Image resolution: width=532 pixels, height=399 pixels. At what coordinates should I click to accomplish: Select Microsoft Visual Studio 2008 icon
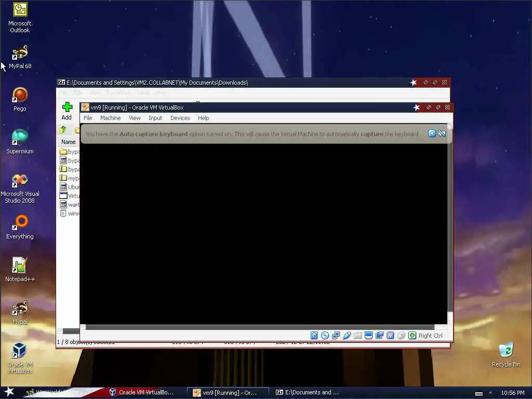20,188
